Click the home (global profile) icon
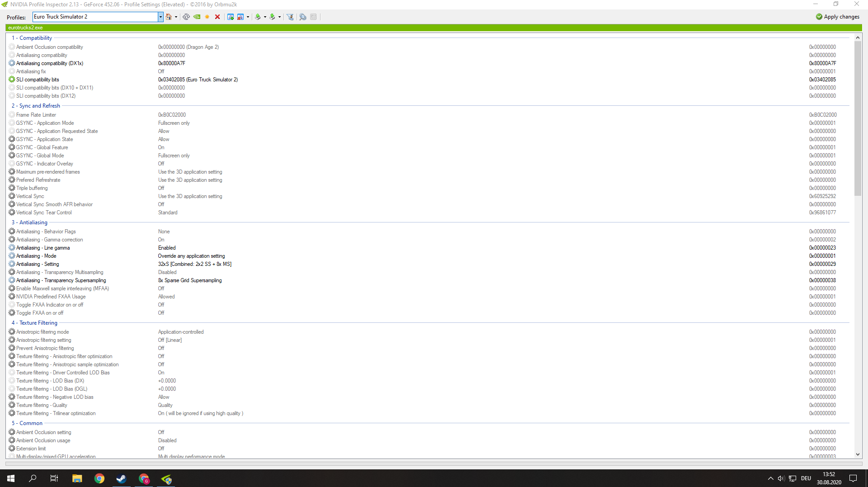Image resolution: width=868 pixels, height=487 pixels. [169, 17]
